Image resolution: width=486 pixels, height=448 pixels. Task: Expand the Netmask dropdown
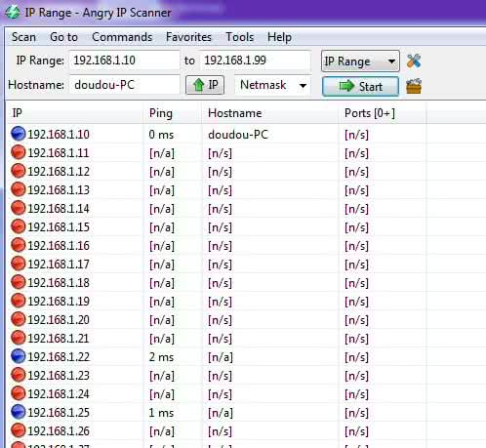[273, 85]
